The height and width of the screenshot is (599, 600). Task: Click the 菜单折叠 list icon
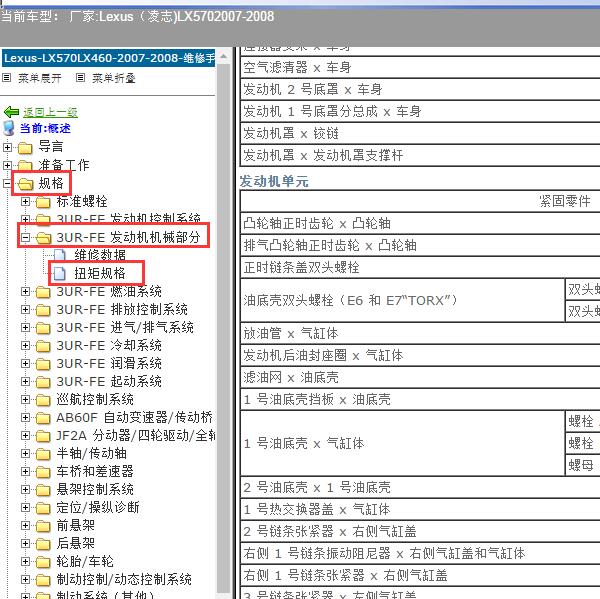coord(80,78)
